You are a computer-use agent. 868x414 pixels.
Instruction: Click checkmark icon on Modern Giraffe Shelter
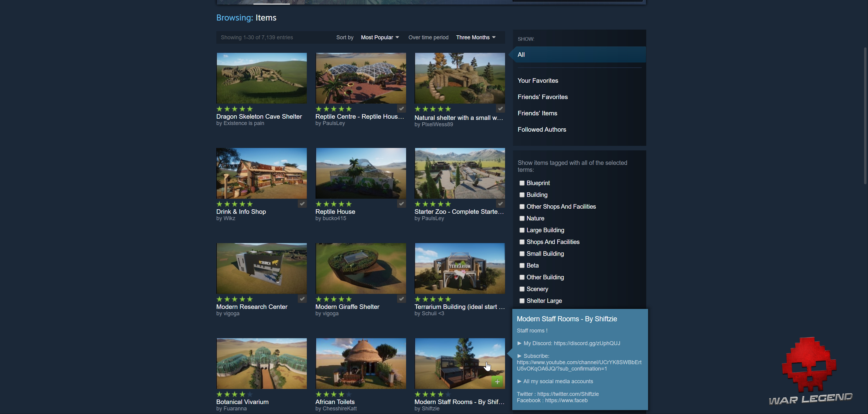tap(401, 299)
